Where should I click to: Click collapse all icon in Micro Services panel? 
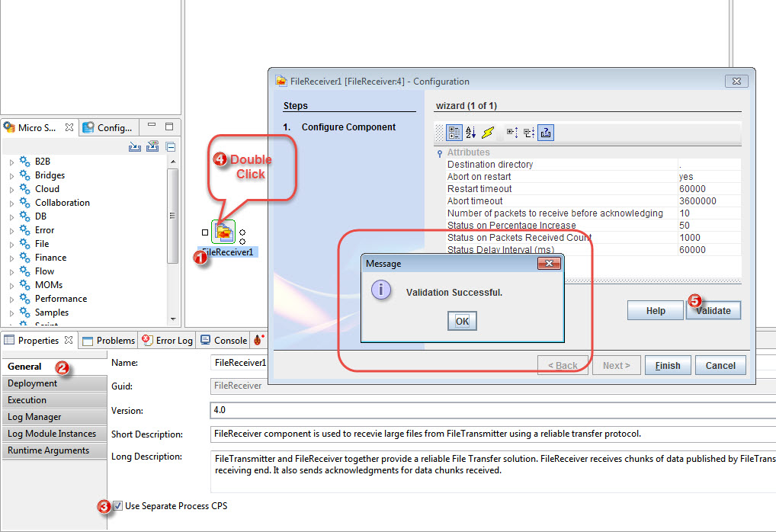171,147
